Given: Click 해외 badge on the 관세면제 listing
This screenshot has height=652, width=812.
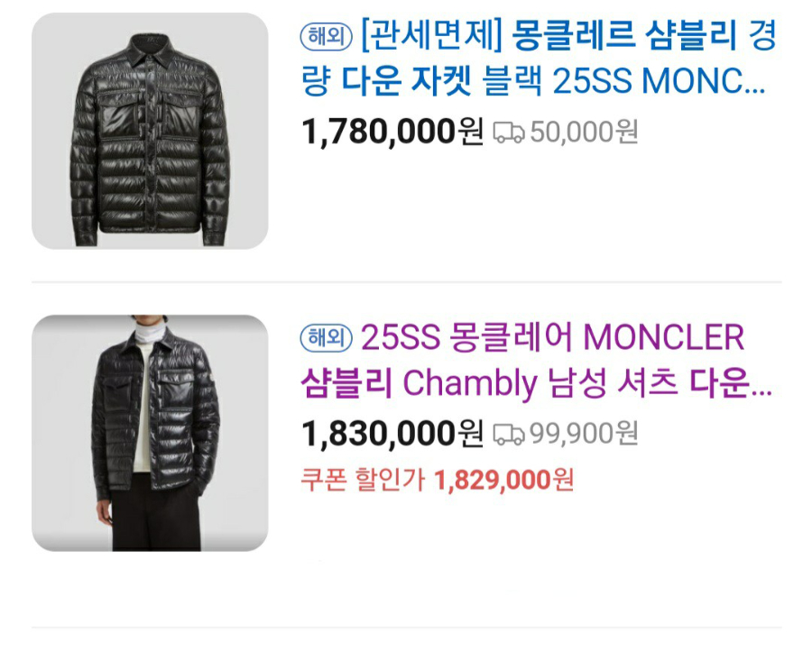Looking at the screenshot, I should pyautogui.click(x=327, y=37).
